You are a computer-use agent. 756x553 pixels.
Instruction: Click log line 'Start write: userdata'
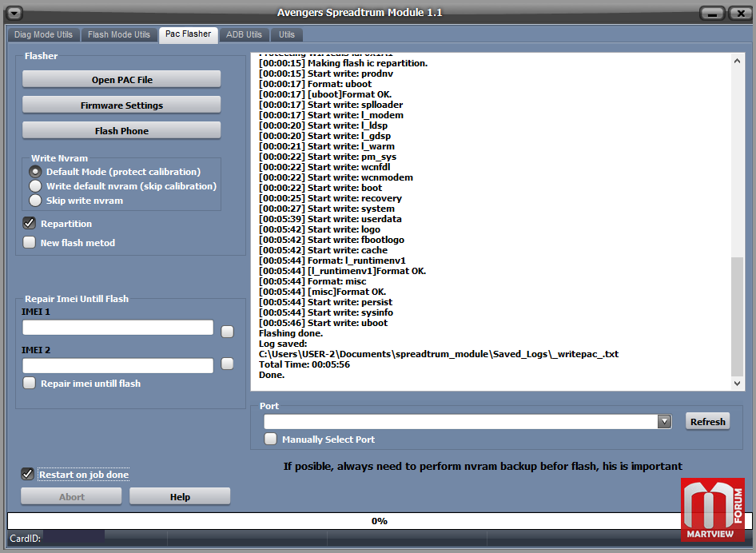330,219
